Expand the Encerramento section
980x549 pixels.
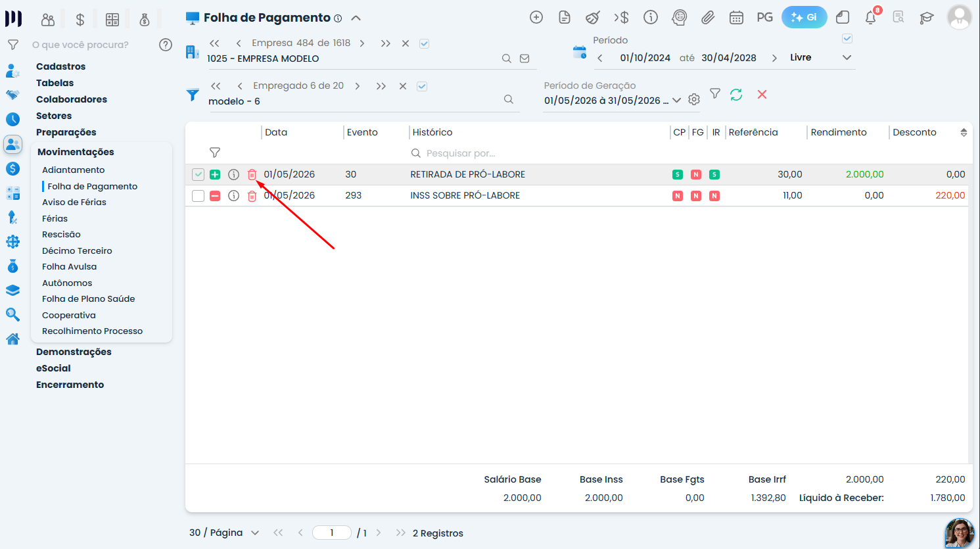(70, 385)
